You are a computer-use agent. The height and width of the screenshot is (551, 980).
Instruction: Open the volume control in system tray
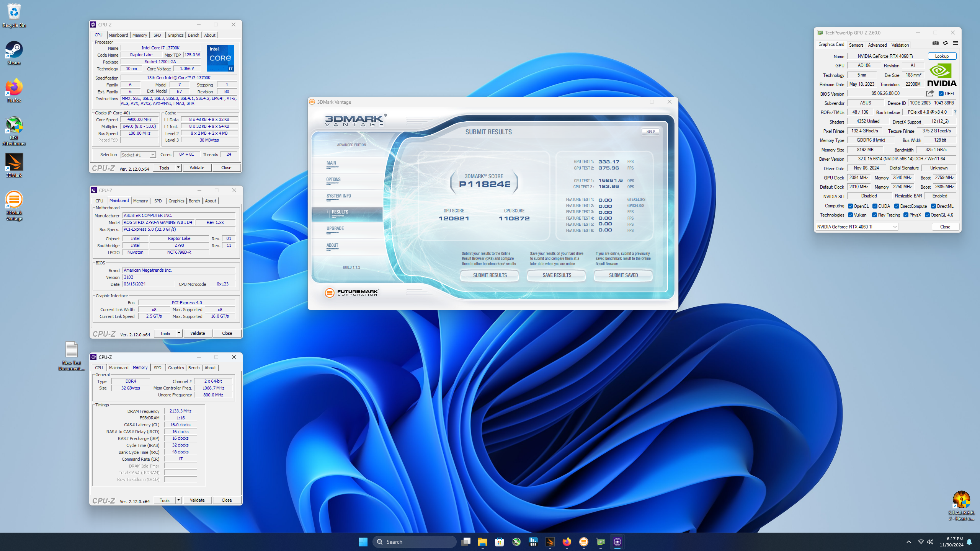[x=930, y=542]
